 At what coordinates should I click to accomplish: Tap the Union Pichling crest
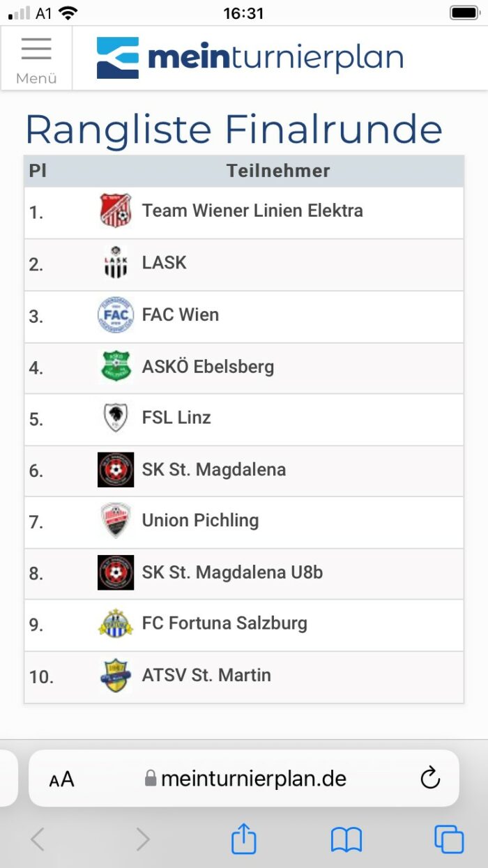coord(115,521)
